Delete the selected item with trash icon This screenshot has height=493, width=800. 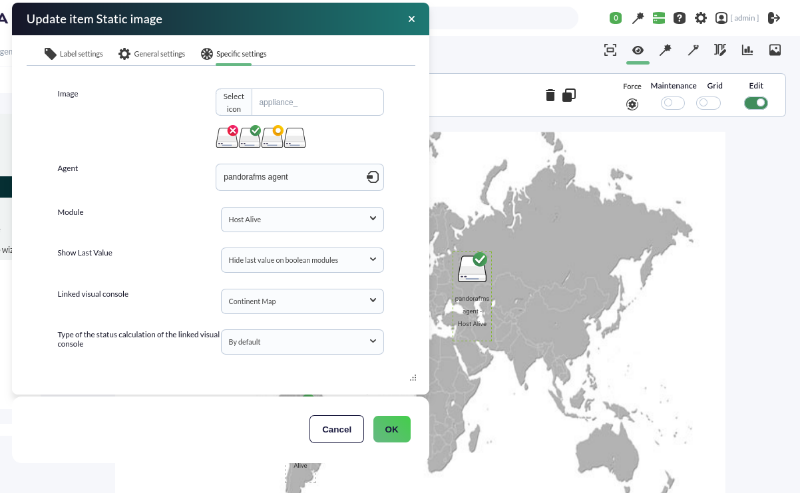pos(550,95)
